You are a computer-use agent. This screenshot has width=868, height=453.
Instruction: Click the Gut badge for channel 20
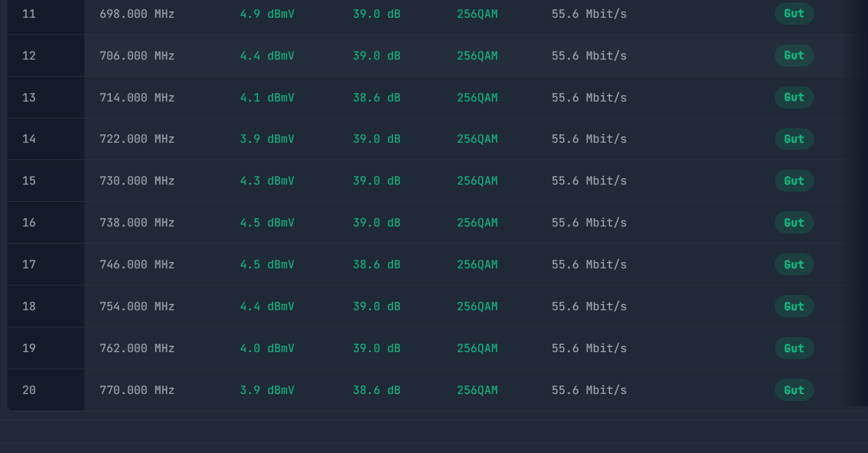coord(794,390)
